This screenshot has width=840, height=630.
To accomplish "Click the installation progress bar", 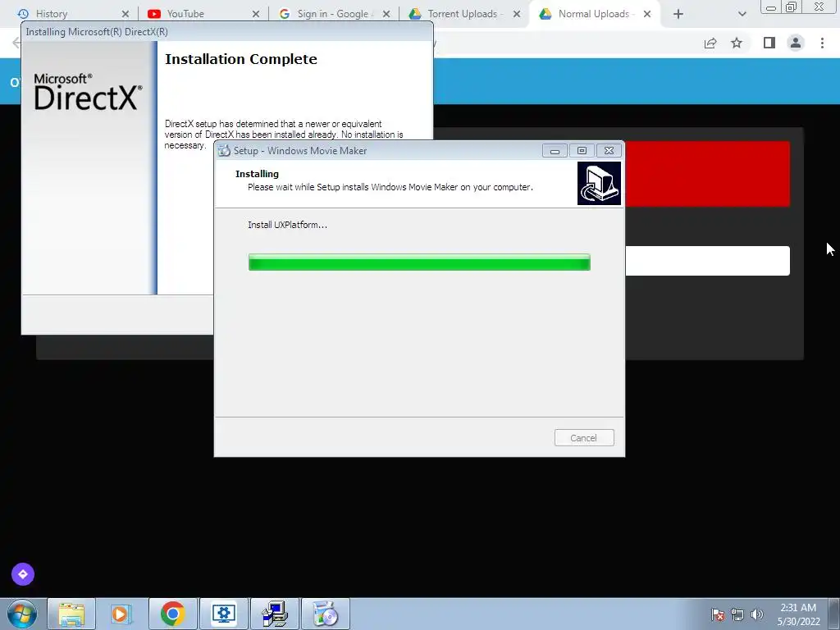I will click(419, 262).
